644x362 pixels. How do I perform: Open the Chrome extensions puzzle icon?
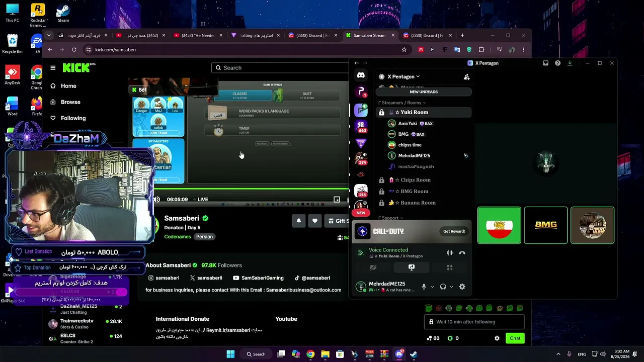pyautogui.click(x=481, y=50)
